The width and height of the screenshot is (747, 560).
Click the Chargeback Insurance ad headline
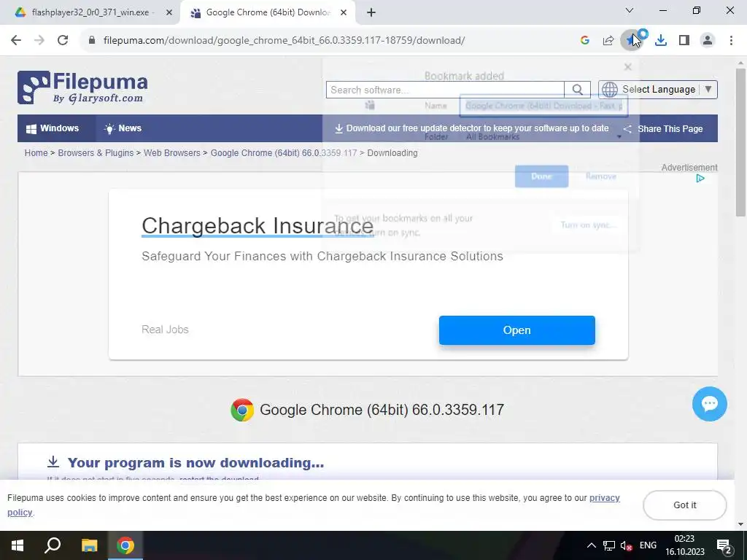[258, 226]
